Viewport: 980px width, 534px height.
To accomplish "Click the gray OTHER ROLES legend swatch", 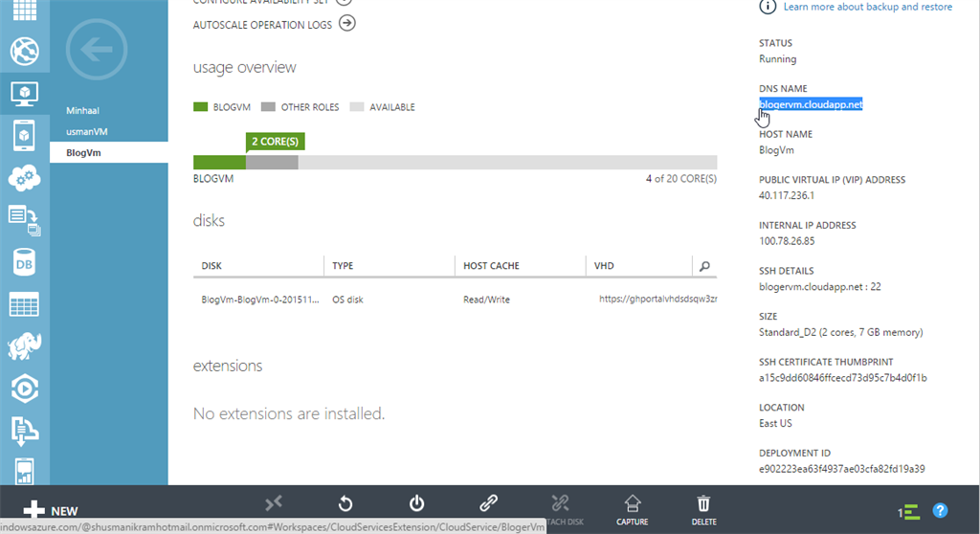I will pyautogui.click(x=268, y=107).
